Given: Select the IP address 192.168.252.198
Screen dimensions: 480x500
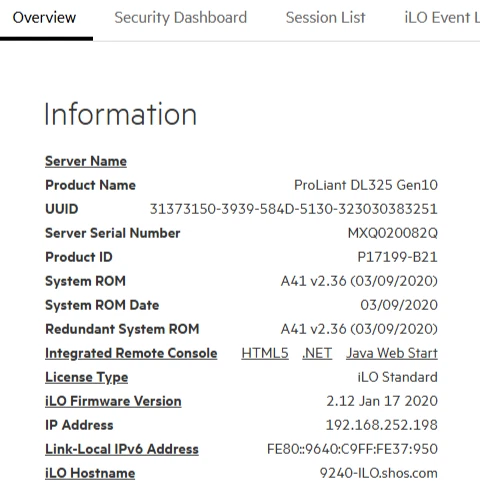Looking at the screenshot, I should coord(381,425).
